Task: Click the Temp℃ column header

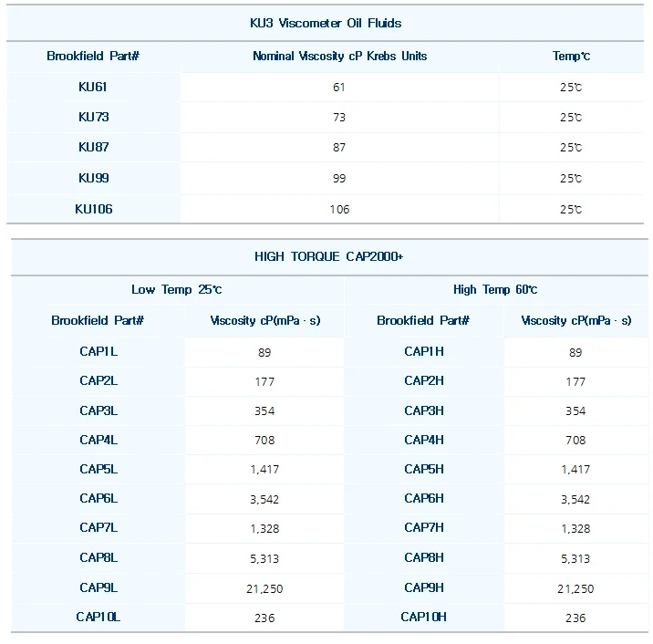Action: (571, 57)
